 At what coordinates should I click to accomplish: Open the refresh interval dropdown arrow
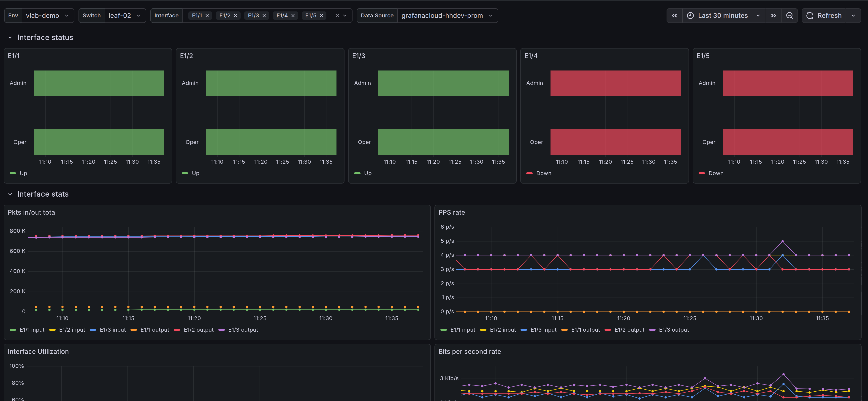click(853, 16)
